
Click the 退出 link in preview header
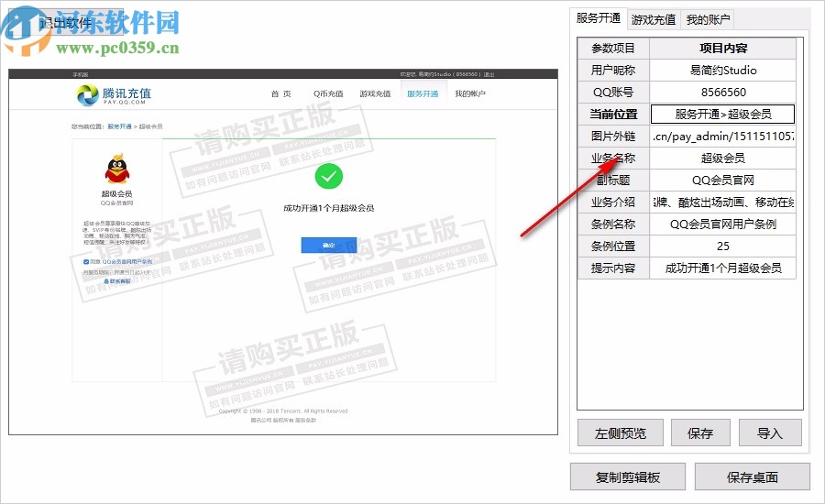point(489,74)
